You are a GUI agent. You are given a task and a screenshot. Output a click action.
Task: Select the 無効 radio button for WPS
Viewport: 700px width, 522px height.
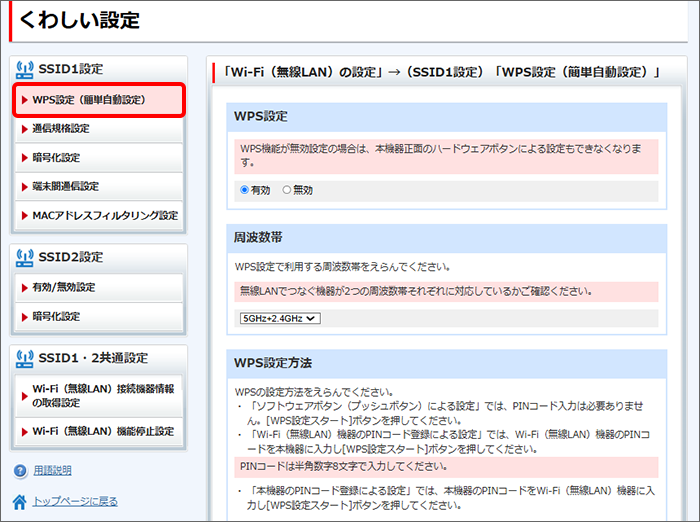tap(287, 190)
